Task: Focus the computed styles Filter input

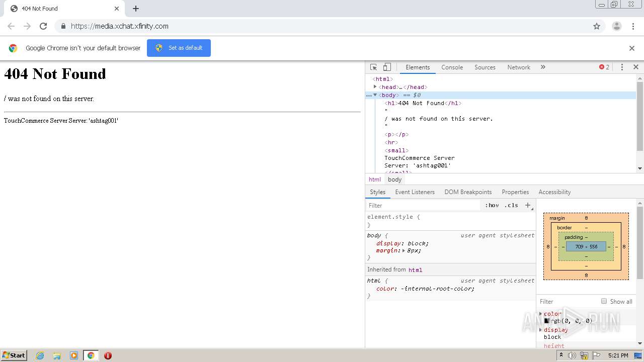Action: click(568, 302)
